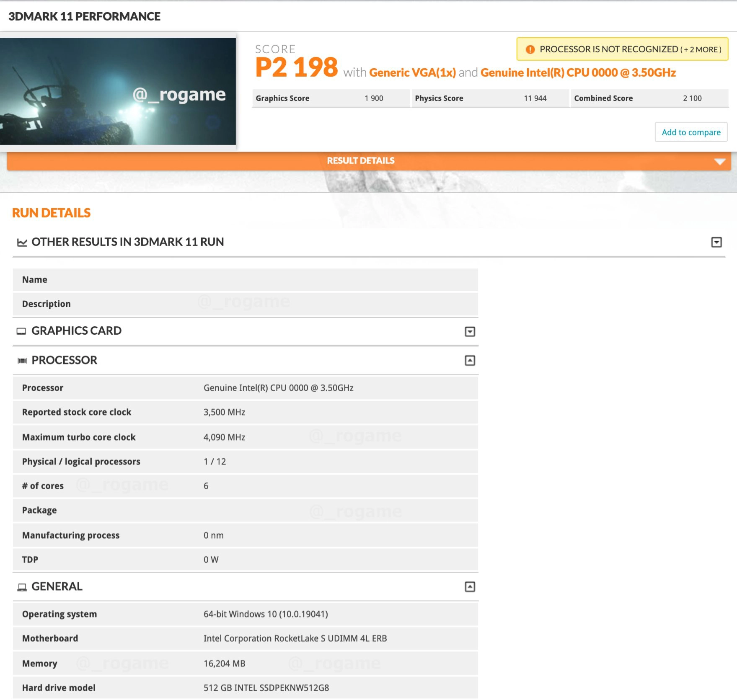Screen dimensions: 737x700
Task: Click the chart icon beside Other Results
Action: coord(22,242)
